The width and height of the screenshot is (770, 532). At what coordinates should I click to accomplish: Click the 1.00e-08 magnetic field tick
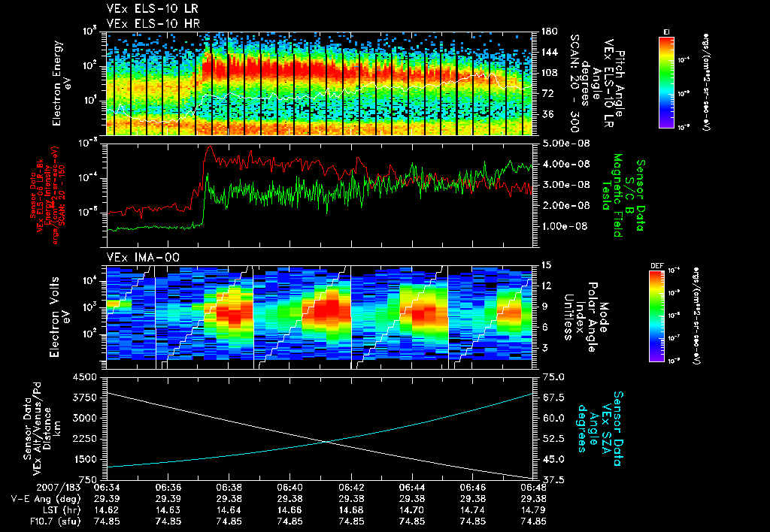click(x=565, y=226)
